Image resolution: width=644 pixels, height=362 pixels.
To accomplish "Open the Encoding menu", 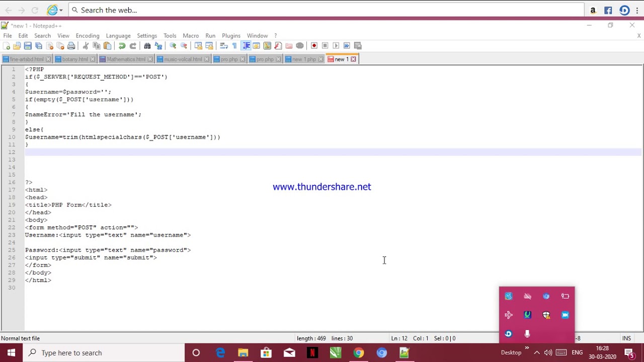I will (88, 36).
